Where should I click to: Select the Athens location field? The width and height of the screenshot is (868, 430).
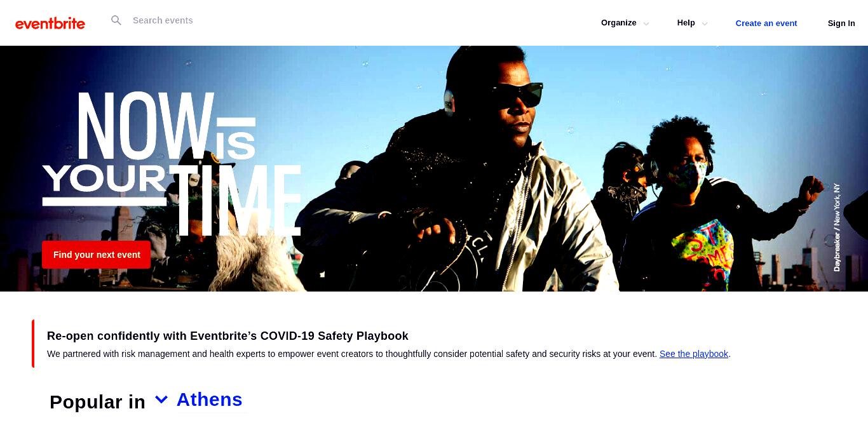point(212,400)
